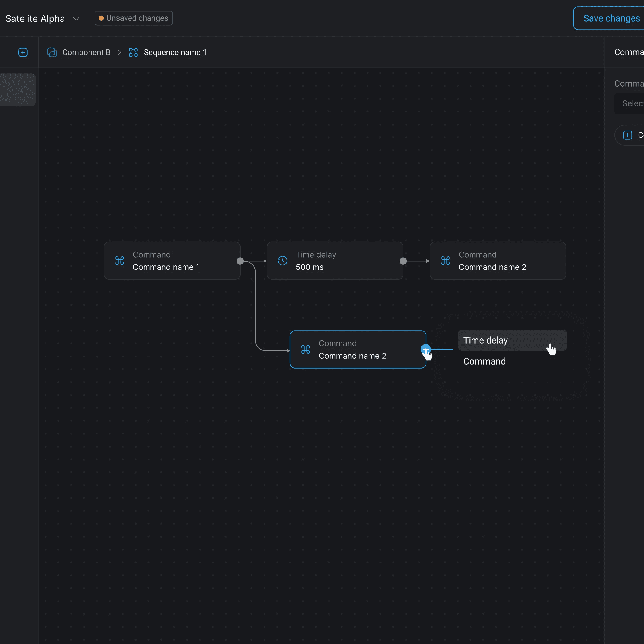This screenshot has height=644, width=644.
Task: Click output port of Command name 1 node
Action: coord(240,261)
